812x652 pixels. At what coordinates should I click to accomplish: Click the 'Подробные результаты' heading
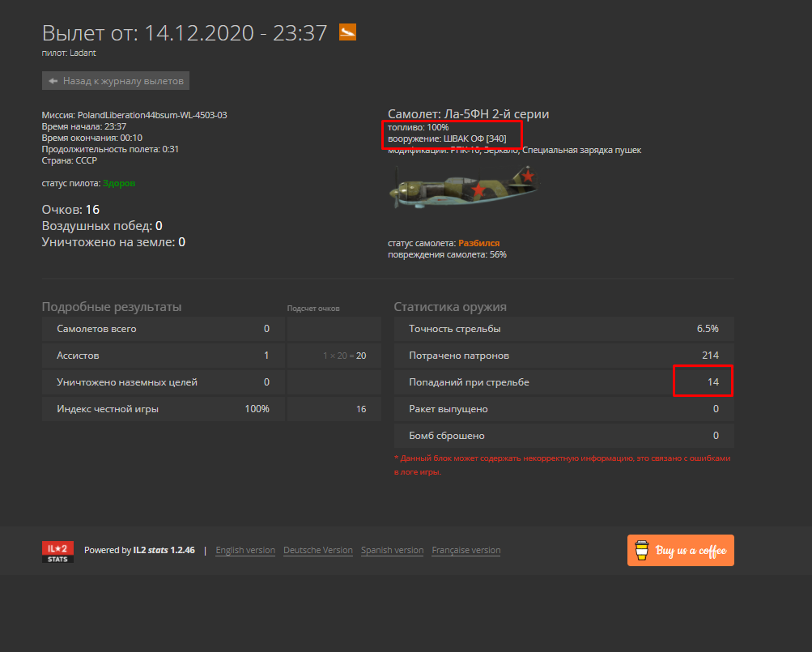tap(112, 307)
